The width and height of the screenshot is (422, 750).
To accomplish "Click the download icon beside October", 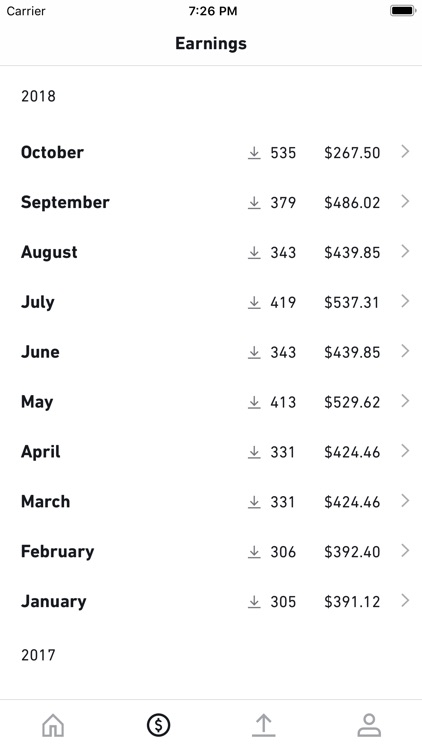I will point(254,153).
